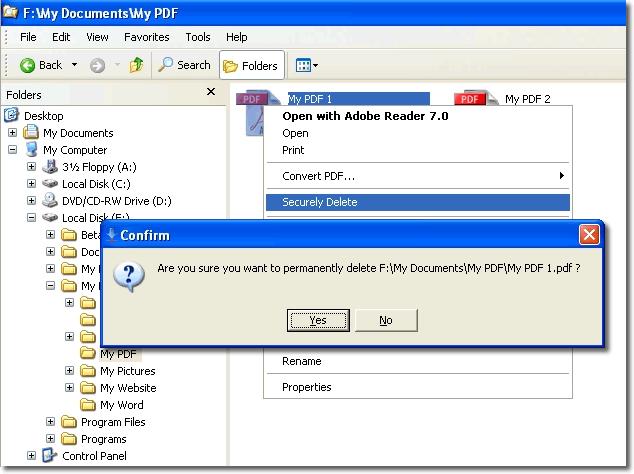Click the Back navigation arrow icon
The height and width of the screenshot is (474, 634).
click(29, 65)
